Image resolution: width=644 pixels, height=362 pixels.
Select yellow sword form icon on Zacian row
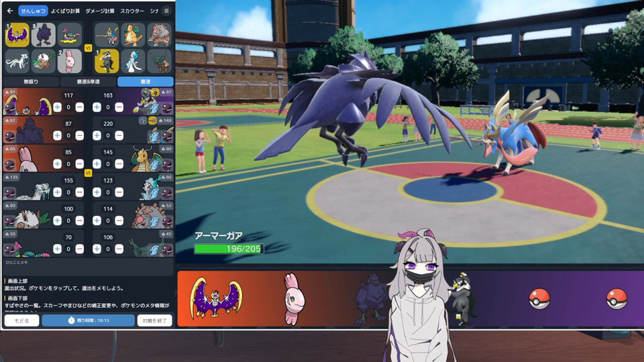152,120
